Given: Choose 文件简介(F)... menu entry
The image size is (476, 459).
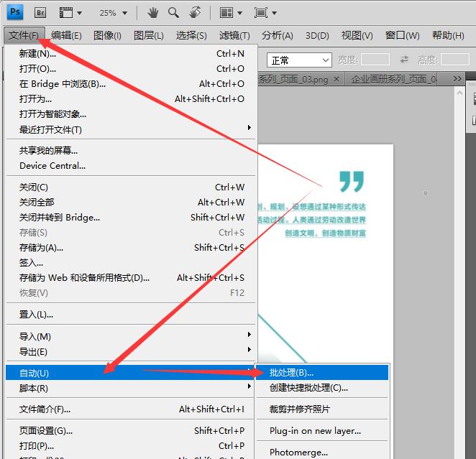Looking at the screenshot, I should coord(131,409).
